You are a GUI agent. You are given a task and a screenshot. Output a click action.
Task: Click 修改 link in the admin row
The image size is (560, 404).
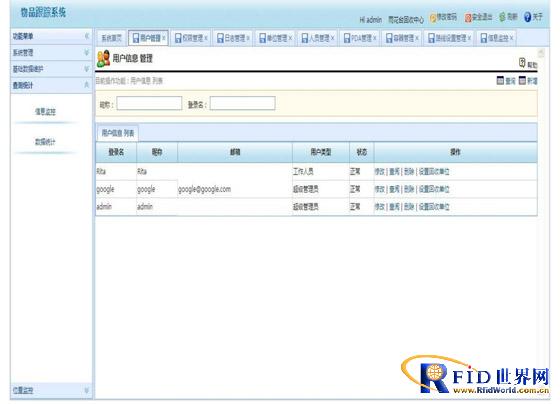click(379, 206)
